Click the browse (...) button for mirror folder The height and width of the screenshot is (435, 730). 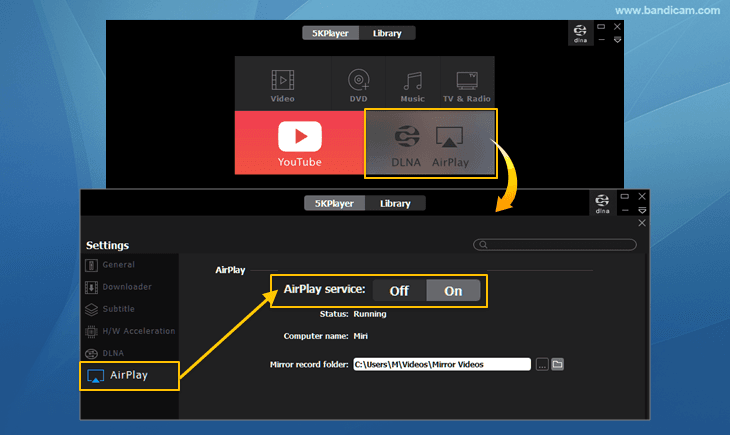click(542, 364)
